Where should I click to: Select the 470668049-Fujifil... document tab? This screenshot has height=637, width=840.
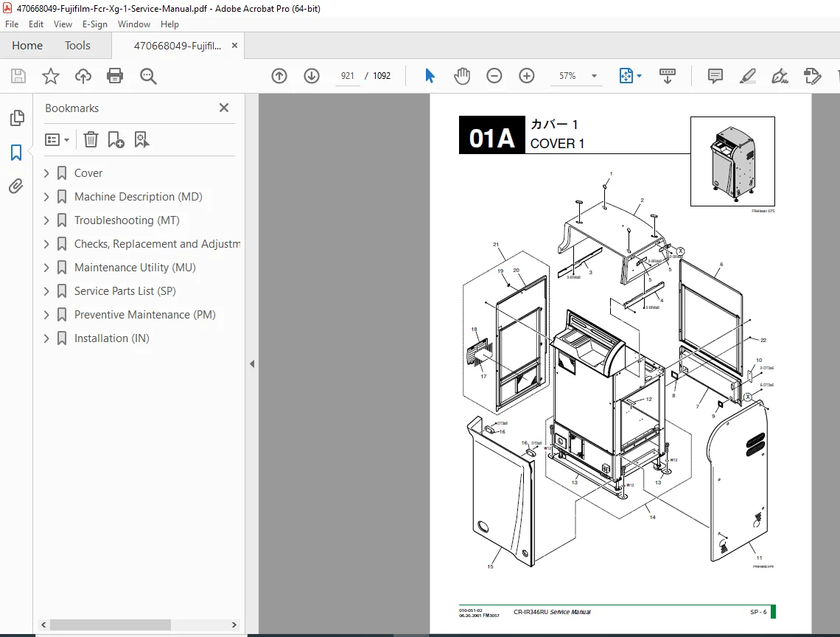coord(178,46)
